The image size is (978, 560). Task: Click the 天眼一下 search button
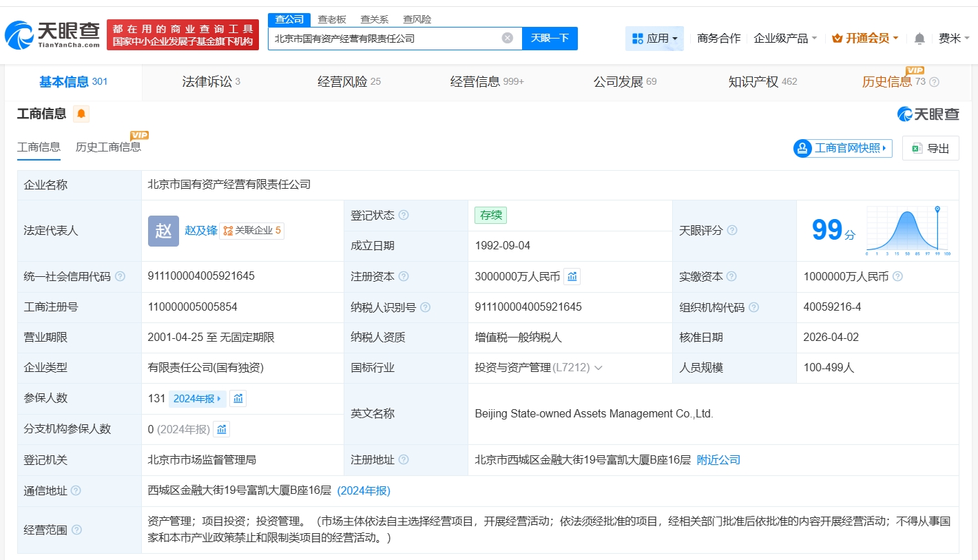(x=550, y=39)
